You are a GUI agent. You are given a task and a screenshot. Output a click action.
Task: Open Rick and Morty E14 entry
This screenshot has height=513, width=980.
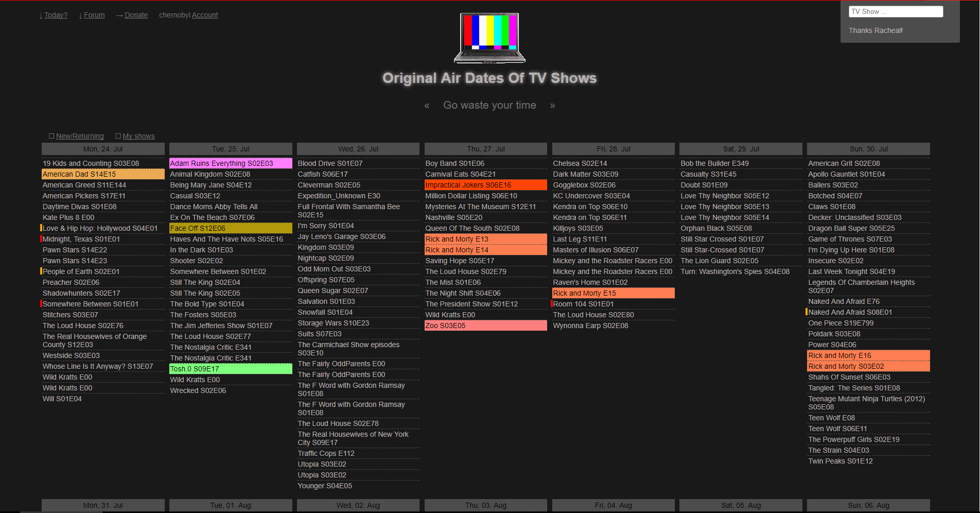coord(486,250)
